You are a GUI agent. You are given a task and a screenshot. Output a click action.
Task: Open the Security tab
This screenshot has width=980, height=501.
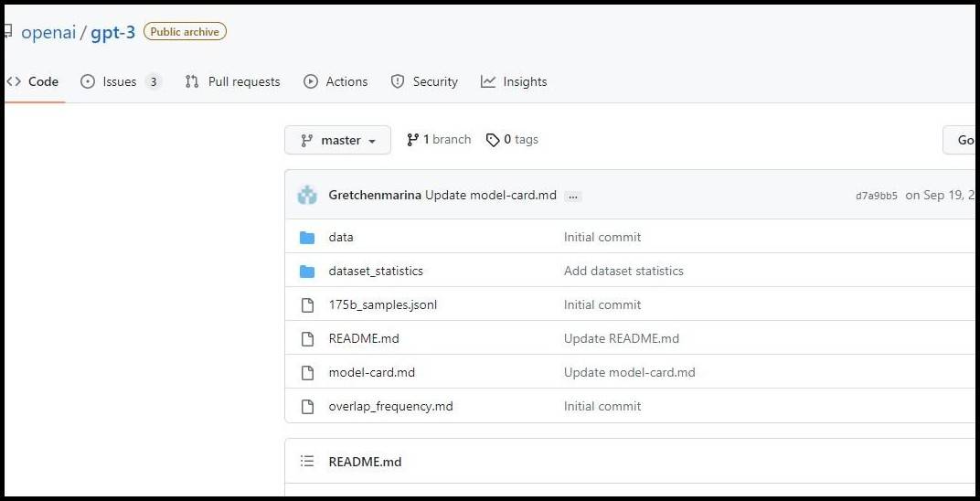pos(424,82)
